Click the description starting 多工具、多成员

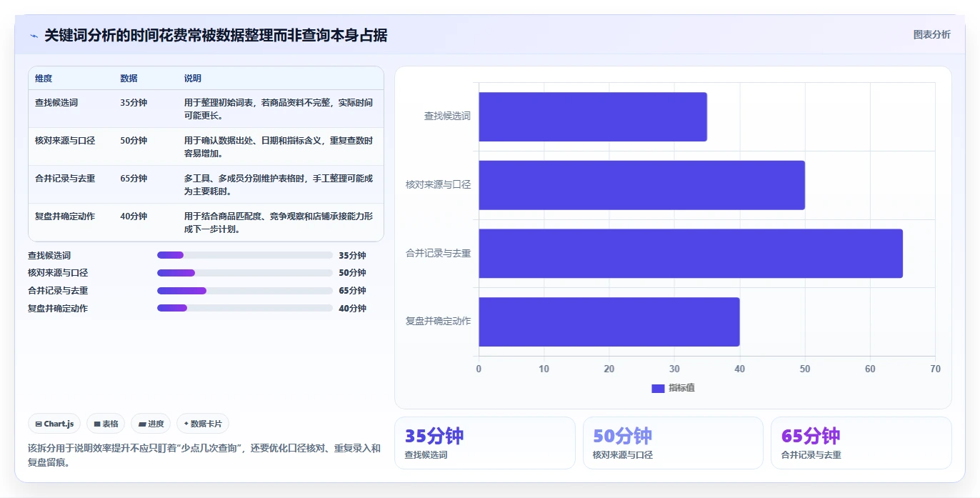(x=279, y=185)
